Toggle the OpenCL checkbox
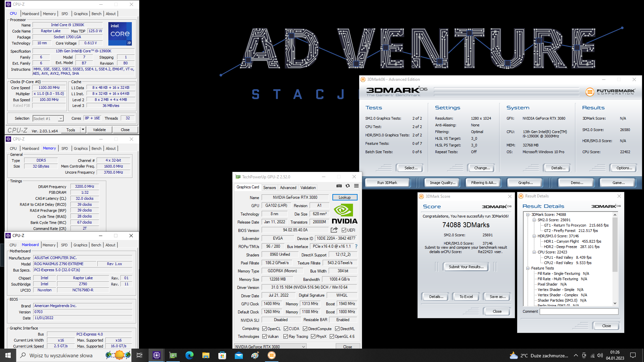 coord(264,329)
